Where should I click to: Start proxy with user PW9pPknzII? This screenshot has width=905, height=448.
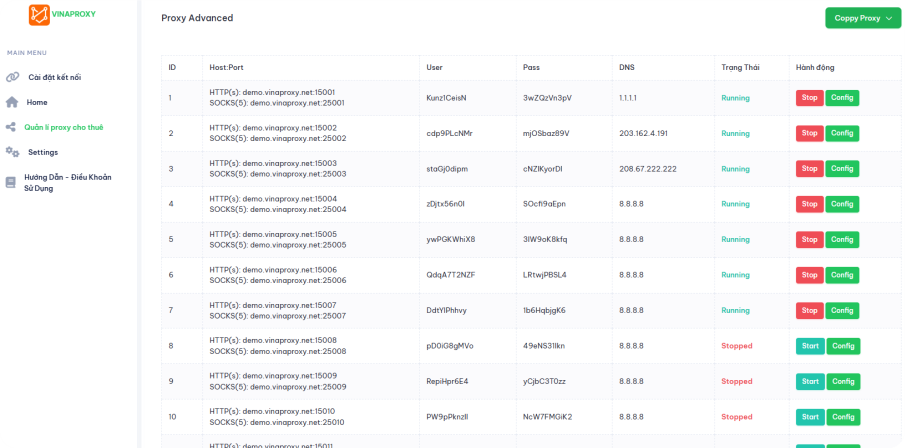[x=810, y=417]
